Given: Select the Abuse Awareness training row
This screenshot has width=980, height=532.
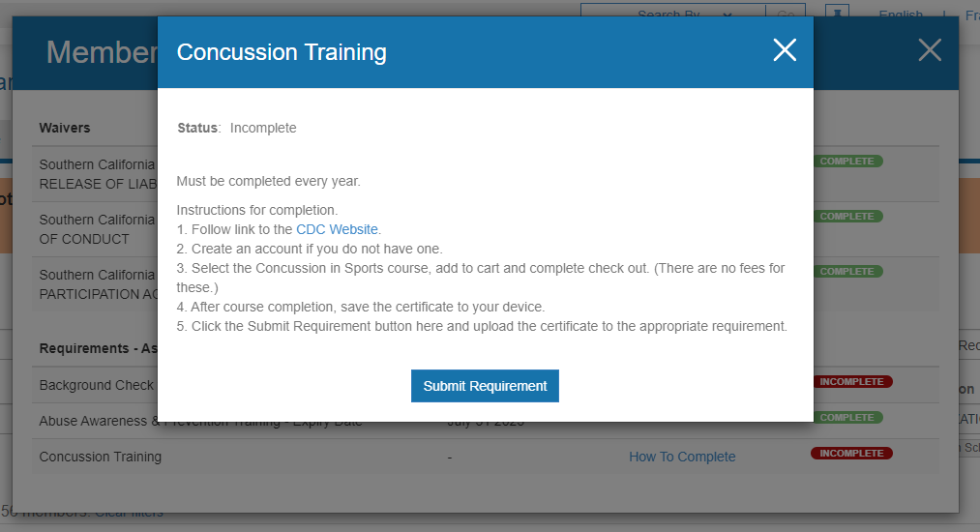Looking at the screenshot, I should coord(97,421).
